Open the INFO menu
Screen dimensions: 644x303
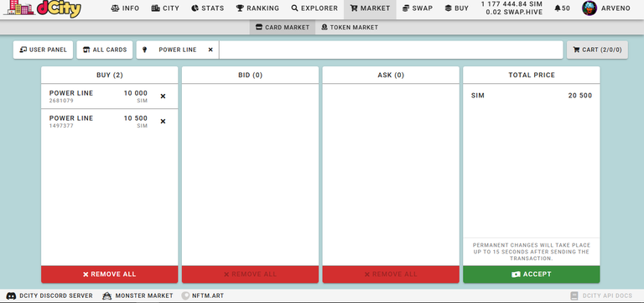125,8
